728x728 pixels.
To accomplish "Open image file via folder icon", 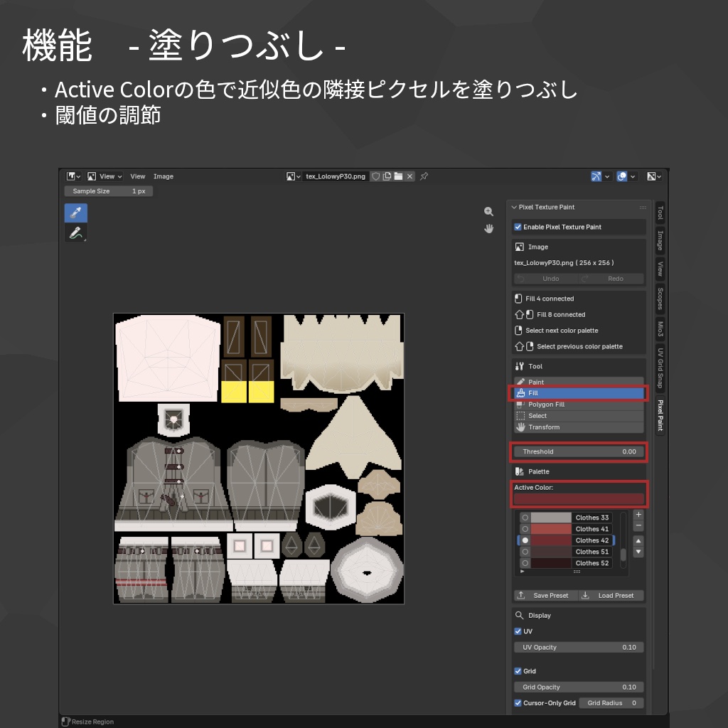I will click(x=398, y=176).
